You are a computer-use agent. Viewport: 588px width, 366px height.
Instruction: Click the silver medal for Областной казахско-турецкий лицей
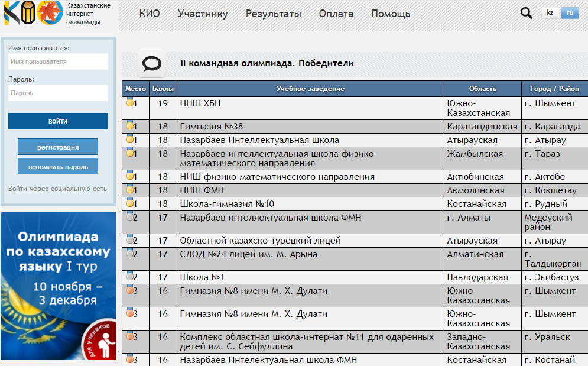130,240
